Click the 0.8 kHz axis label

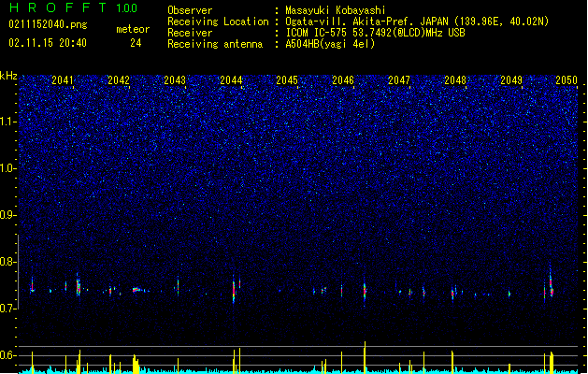click(8, 262)
